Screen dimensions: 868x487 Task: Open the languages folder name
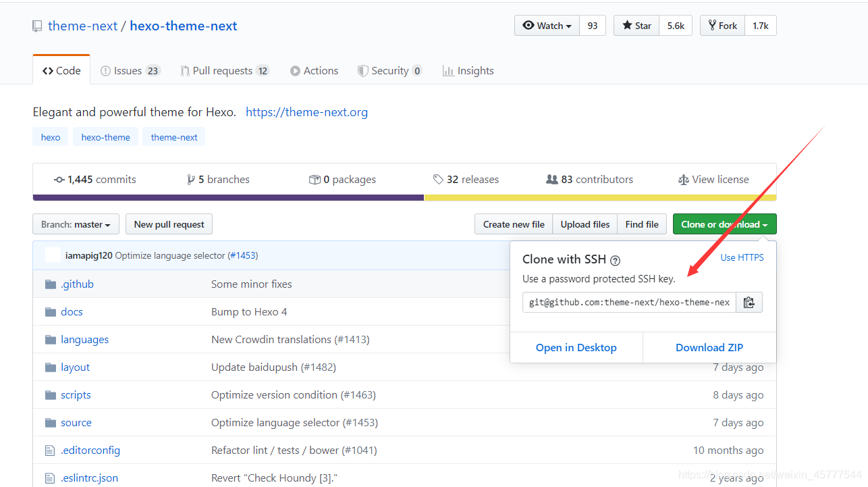[x=84, y=340]
